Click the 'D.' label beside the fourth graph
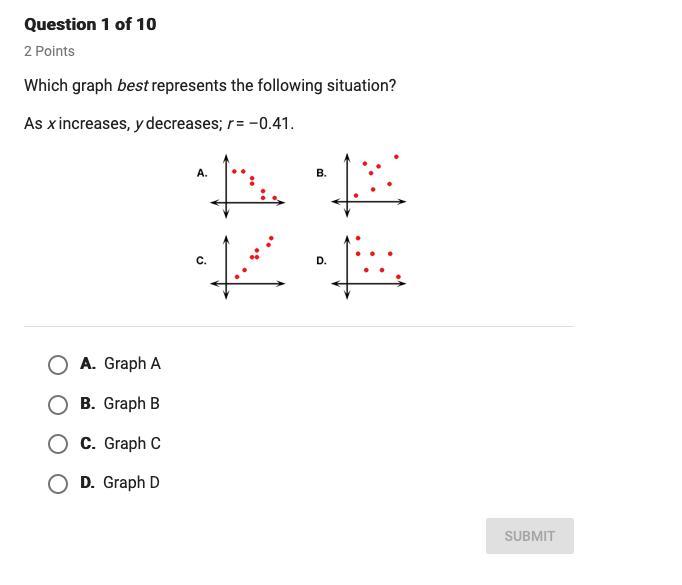The image size is (682, 585). coord(321,261)
